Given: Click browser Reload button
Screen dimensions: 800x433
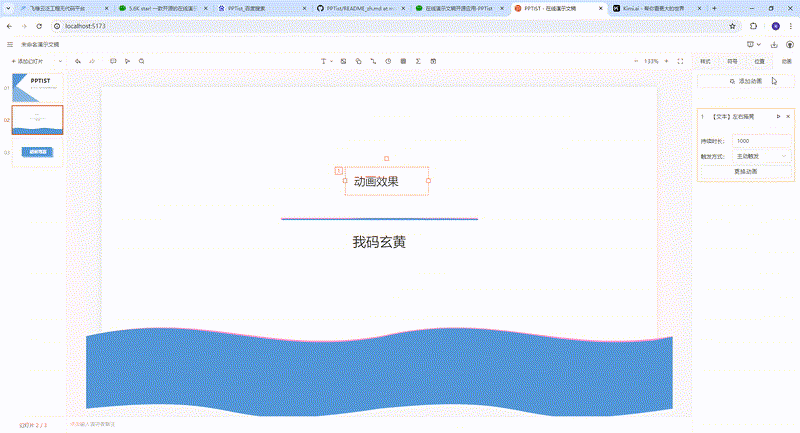Looking at the screenshot, I should (39, 26).
